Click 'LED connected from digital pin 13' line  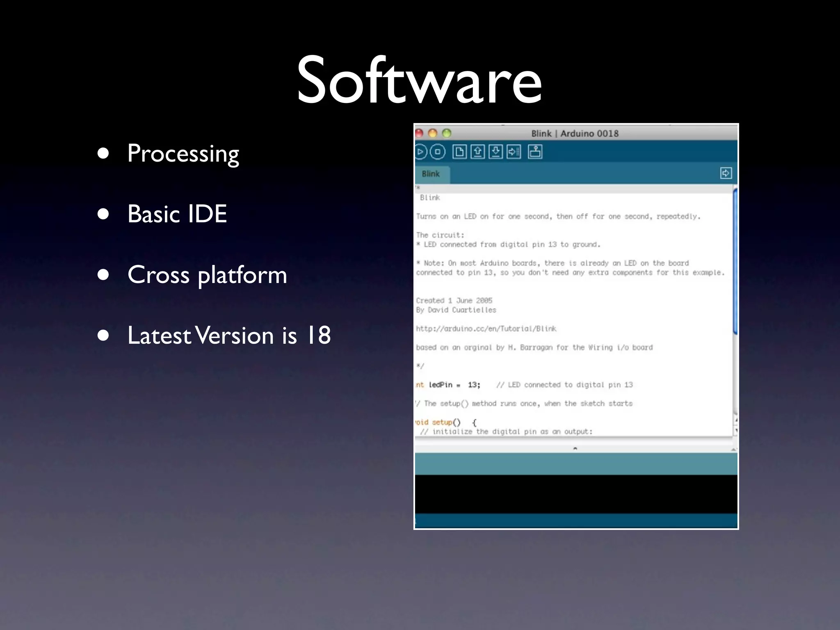click(508, 244)
